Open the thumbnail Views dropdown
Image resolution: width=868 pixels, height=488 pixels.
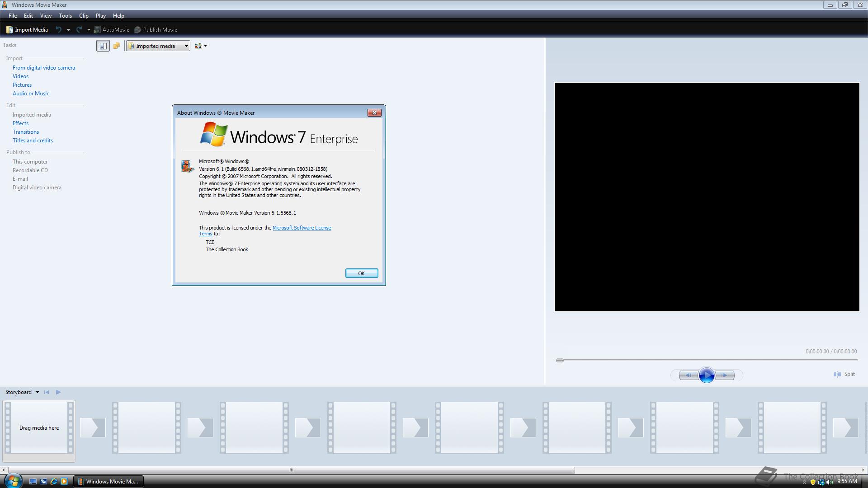pos(201,46)
